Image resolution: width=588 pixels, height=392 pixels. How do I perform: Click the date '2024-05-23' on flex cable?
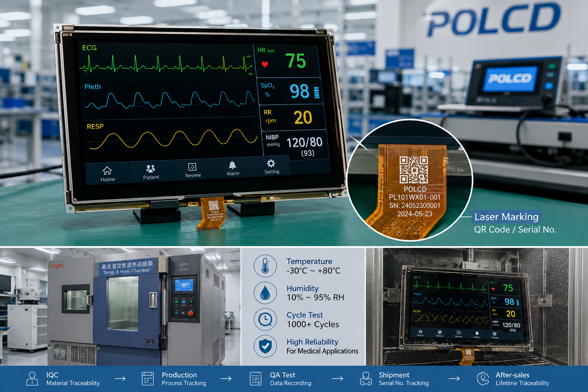[415, 214]
